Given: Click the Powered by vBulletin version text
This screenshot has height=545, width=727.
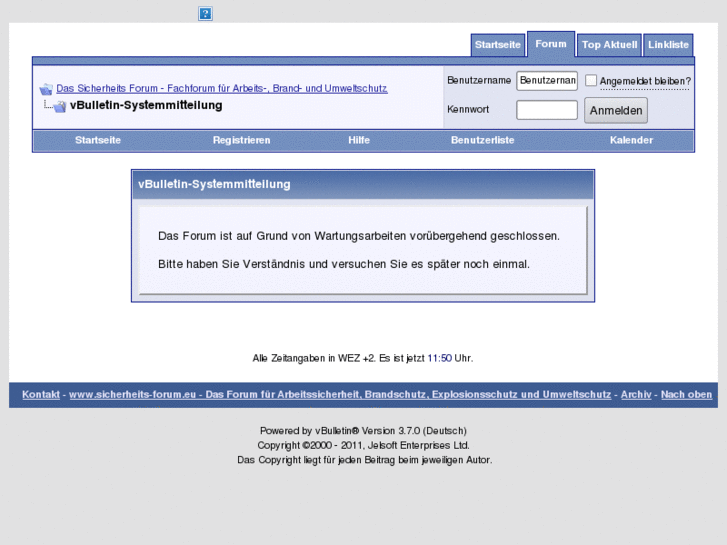Looking at the screenshot, I should 363,431.
